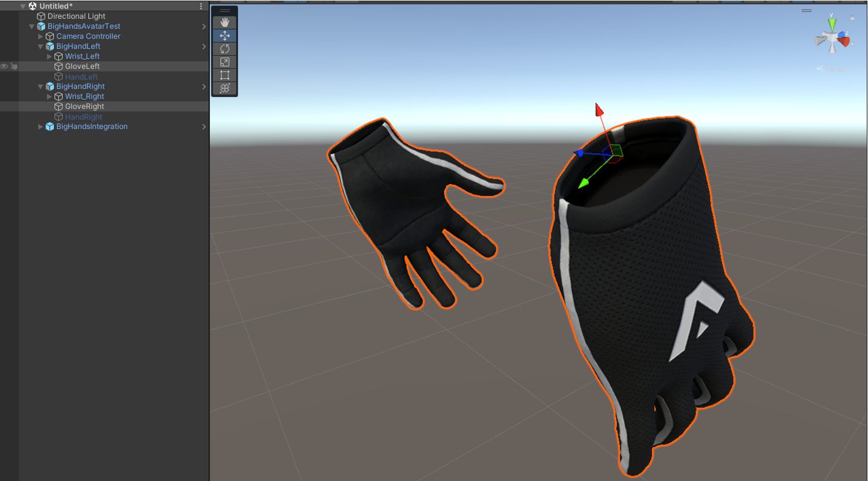868x481 pixels.
Task: Click the Wrist_Left cube icon
Action: (x=59, y=56)
